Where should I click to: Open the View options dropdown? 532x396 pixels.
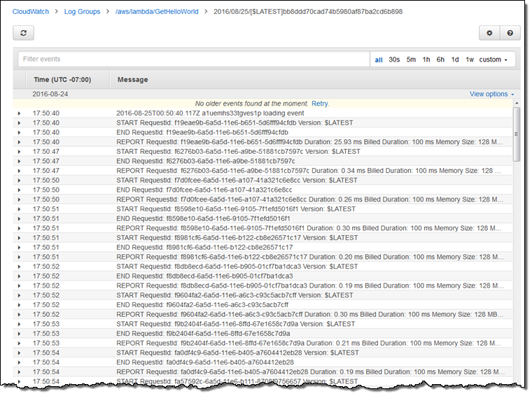pyautogui.click(x=491, y=94)
